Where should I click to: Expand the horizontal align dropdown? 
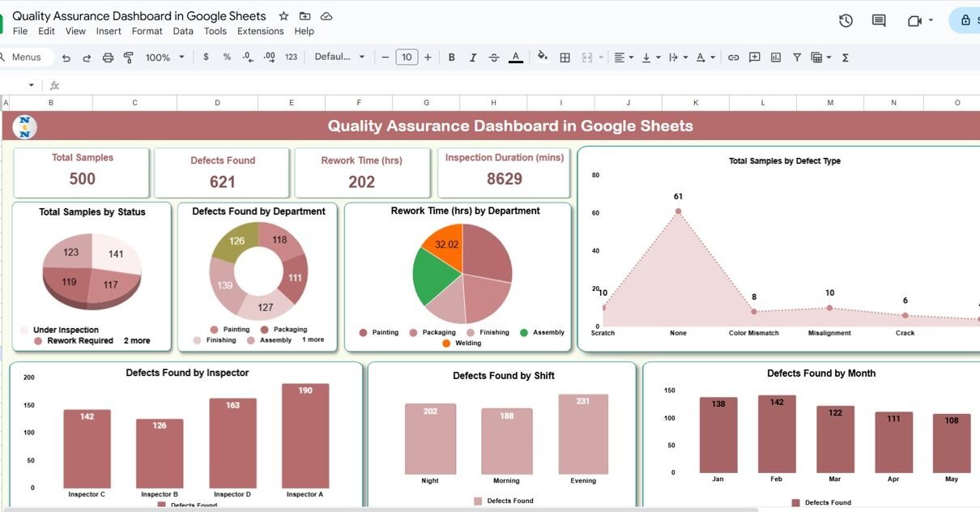tap(623, 58)
